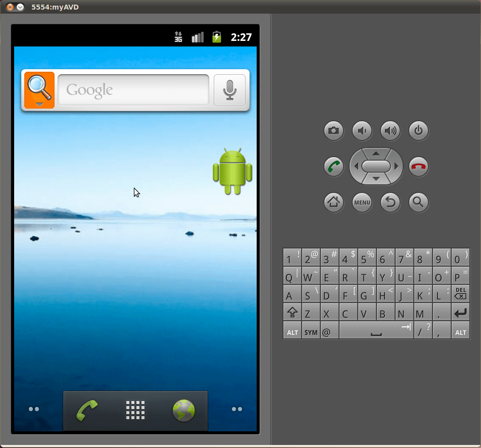The image size is (481, 448).
Task: Click the slash question mark key
Action: coord(423,330)
